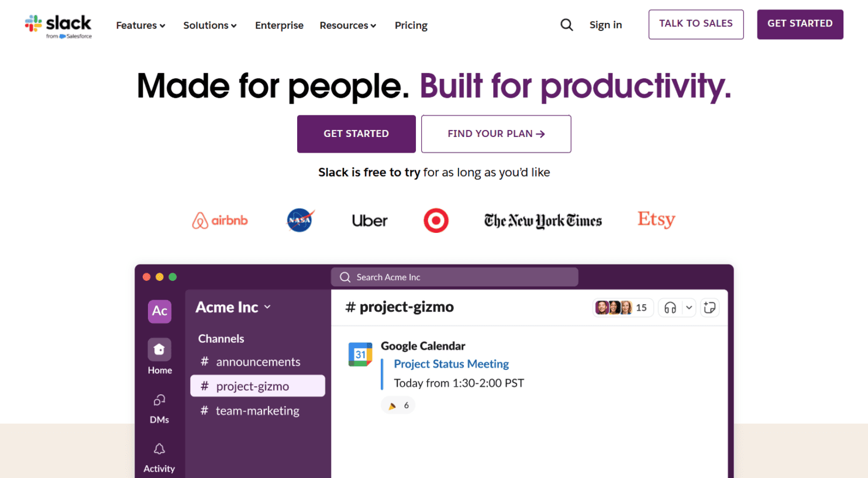Click the Sign in link
The width and height of the screenshot is (868, 478).
pyautogui.click(x=605, y=25)
